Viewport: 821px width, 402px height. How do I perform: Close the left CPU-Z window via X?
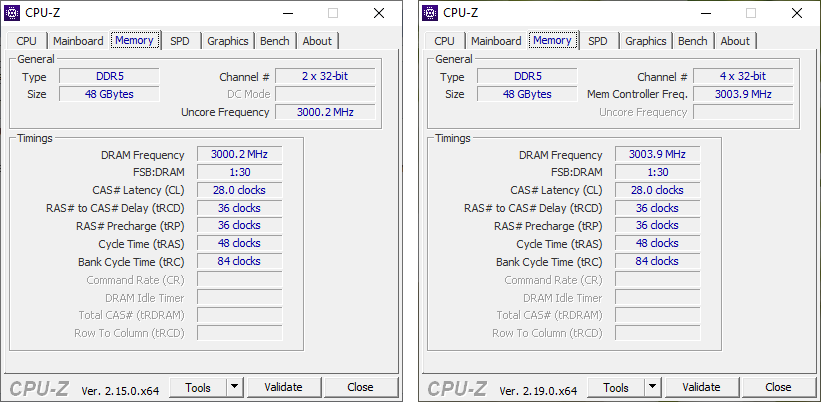pos(379,13)
